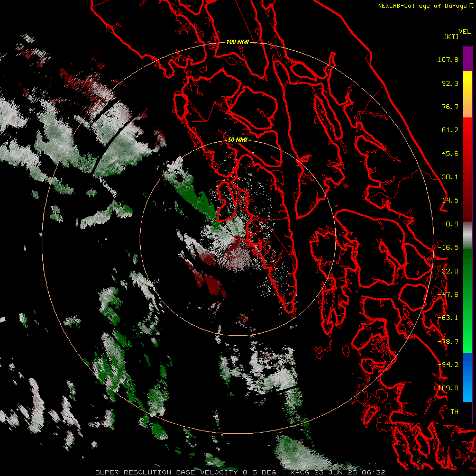Click the 61.2 velocity scale value
476x476 pixels.
point(450,130)
